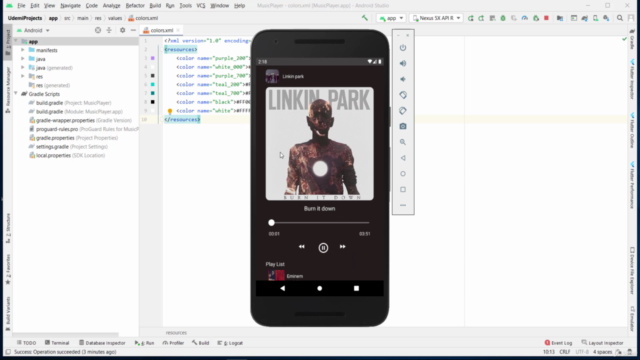640x360 pixels.
Task: Open the File menu
Action: point(21,6)
